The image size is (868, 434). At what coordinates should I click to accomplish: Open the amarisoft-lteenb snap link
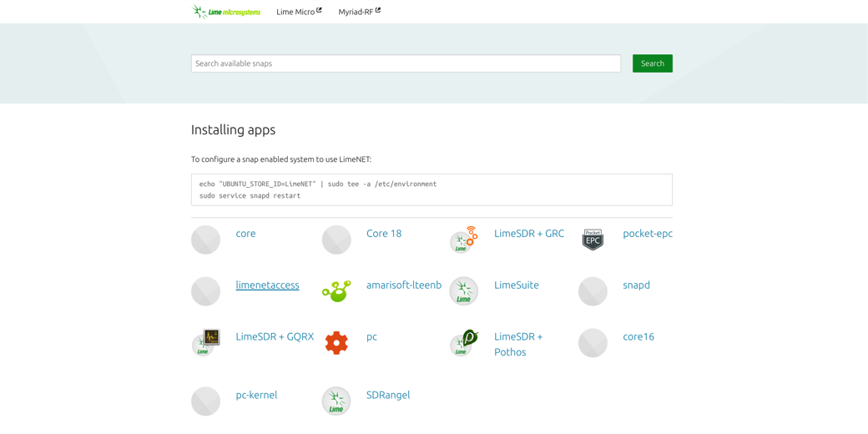[404, 285]
